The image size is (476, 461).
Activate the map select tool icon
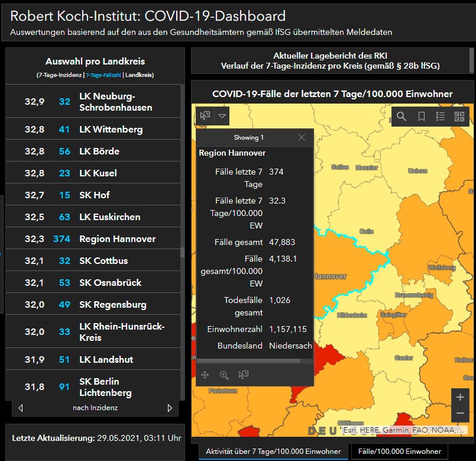[x=205, y=116]
